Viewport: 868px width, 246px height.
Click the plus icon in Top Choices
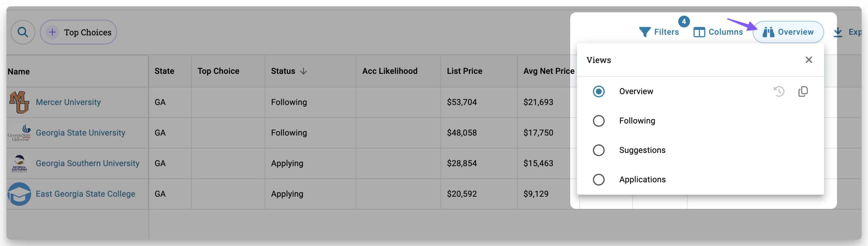point(52,32)
